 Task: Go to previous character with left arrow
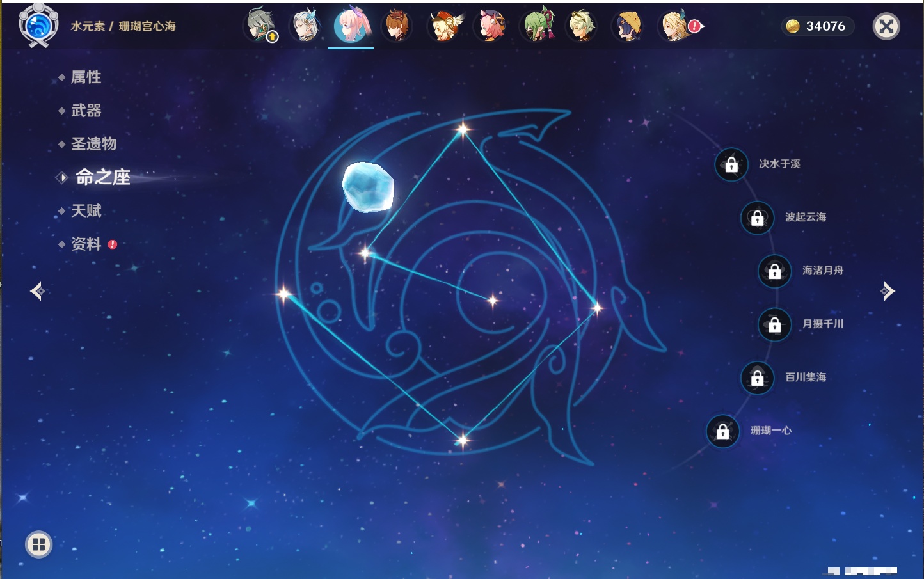click(37, 291)
